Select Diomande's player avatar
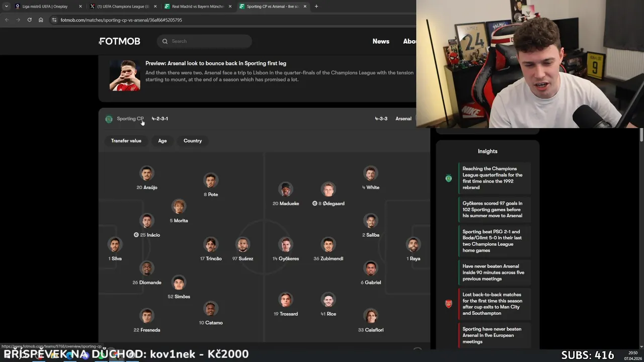 [147, 268]
